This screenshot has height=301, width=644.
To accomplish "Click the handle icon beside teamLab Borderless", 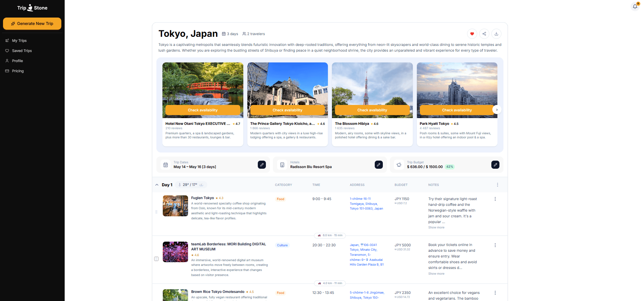I will pos(156,259).
